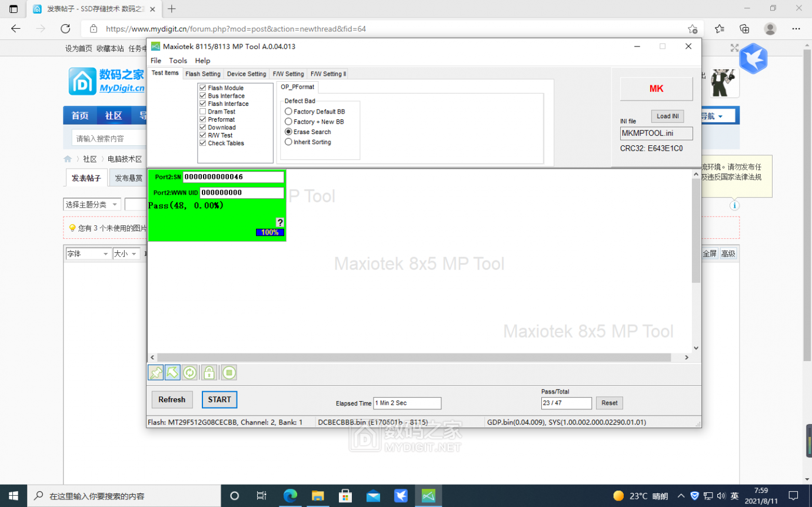This screenshot has width=812, height=507.
Task: Click the red MK button
Action: click(x=656, y=89)
